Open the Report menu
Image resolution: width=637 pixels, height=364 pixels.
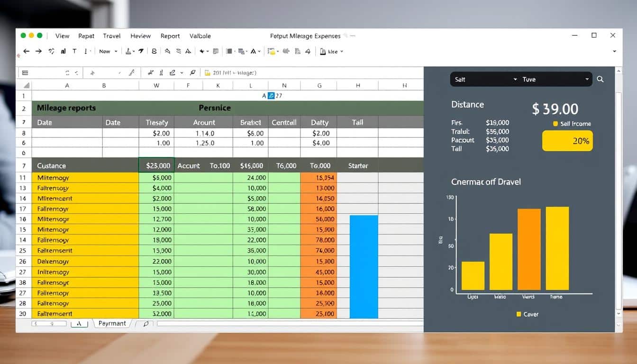point(170,36)
